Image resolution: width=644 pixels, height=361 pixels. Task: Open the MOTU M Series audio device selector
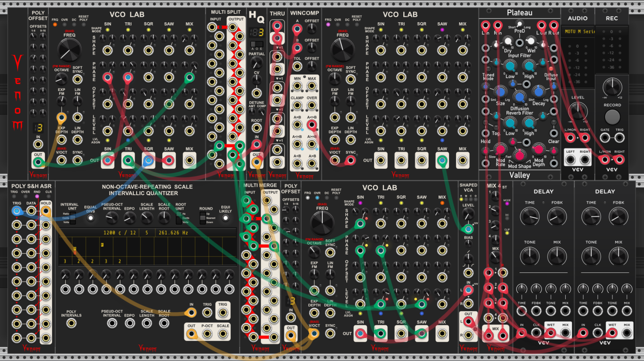578,31
